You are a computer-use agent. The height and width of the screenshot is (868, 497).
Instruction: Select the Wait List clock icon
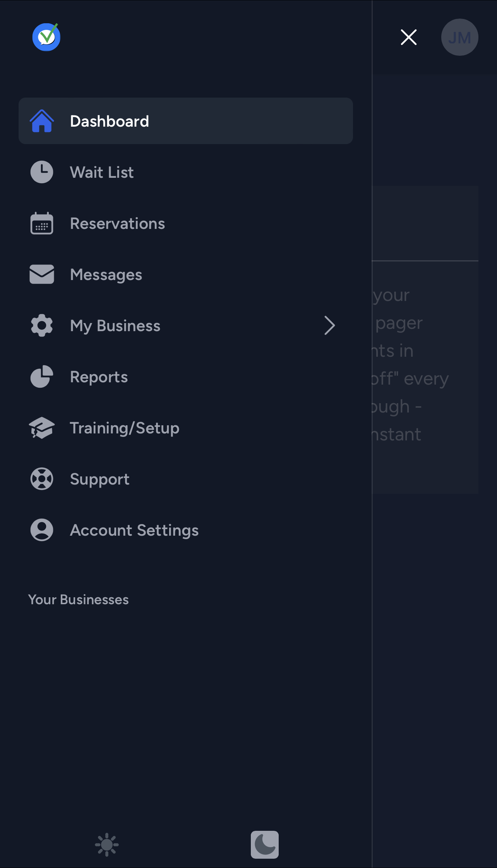(x=41, y=172)
